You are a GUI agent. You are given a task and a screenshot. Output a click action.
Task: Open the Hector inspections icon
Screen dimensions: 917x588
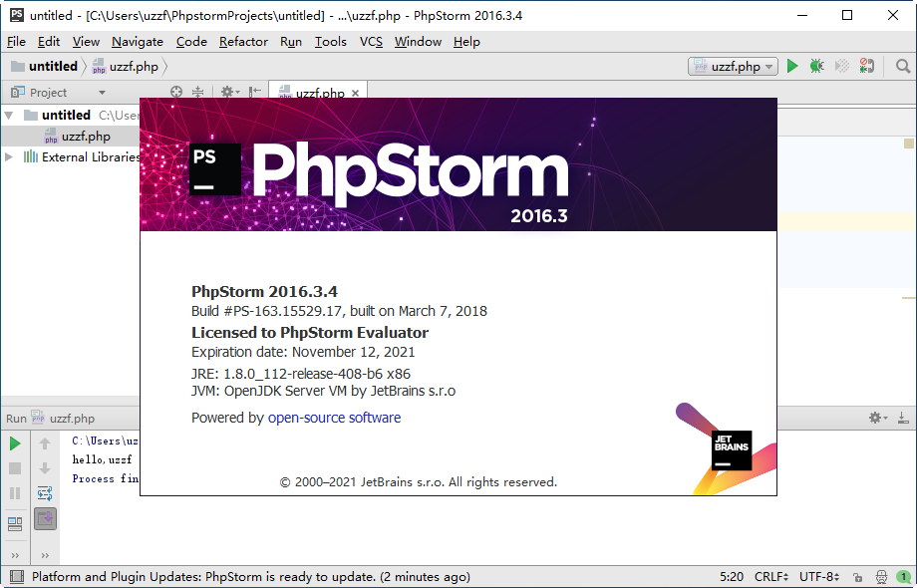point(881,577)
